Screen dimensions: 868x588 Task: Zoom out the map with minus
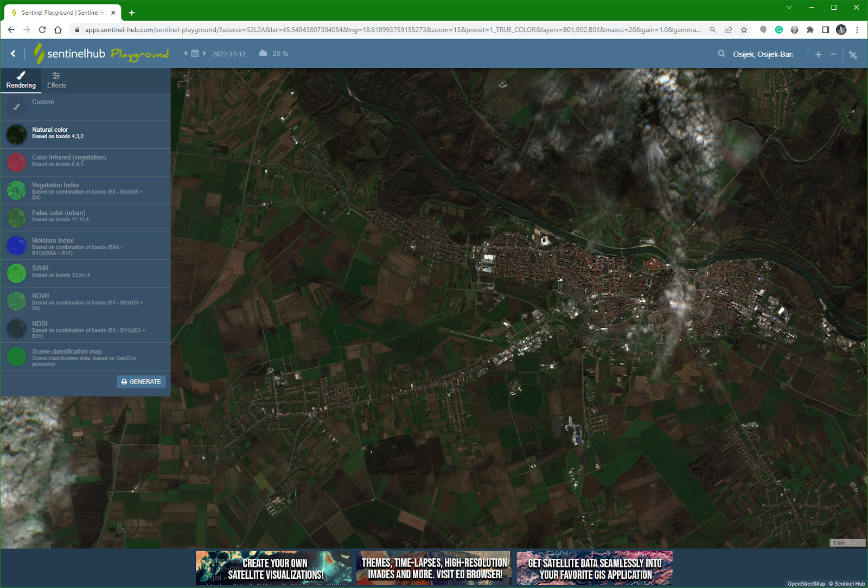pos(833,54)
